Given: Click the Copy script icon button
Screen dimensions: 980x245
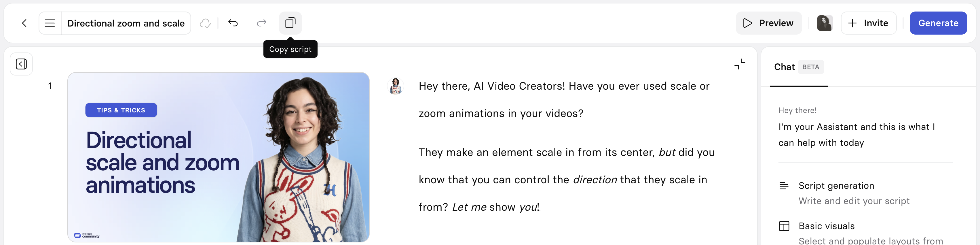Looking at the screenshot, I should coord(290,23).
